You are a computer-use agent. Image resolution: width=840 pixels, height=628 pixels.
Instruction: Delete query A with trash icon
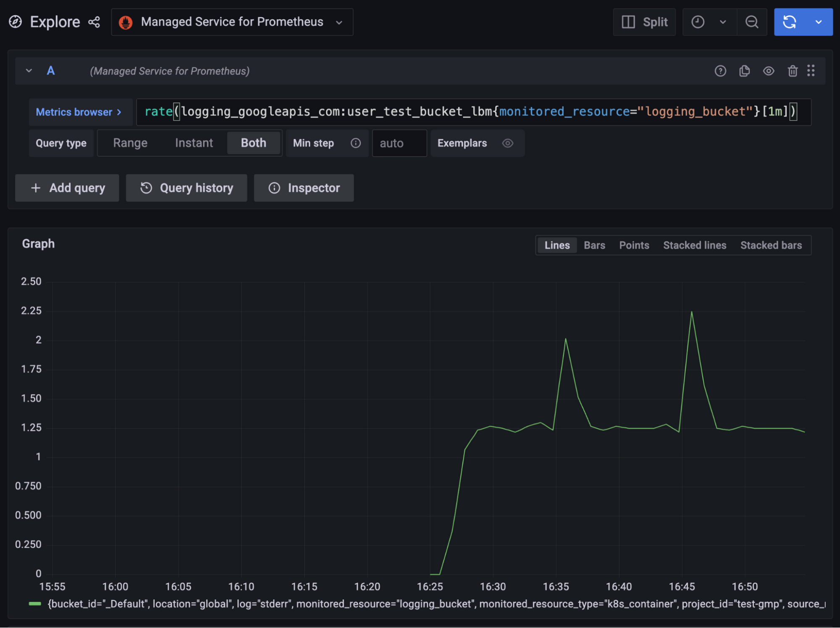793,71
